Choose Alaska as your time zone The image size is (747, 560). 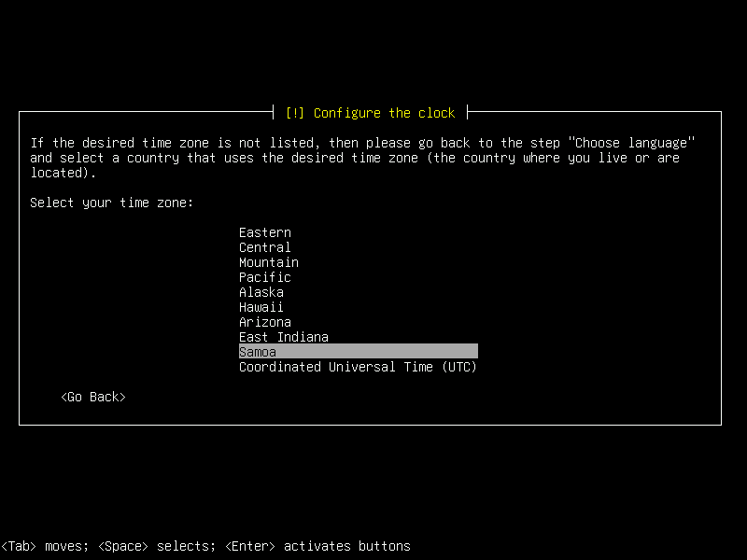click(261, 292)
